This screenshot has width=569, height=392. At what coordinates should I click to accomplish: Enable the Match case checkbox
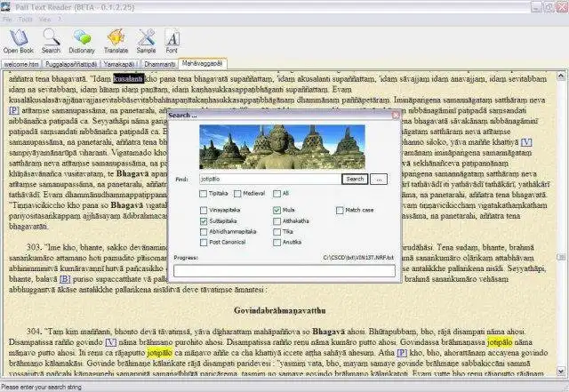pos(340,210)
